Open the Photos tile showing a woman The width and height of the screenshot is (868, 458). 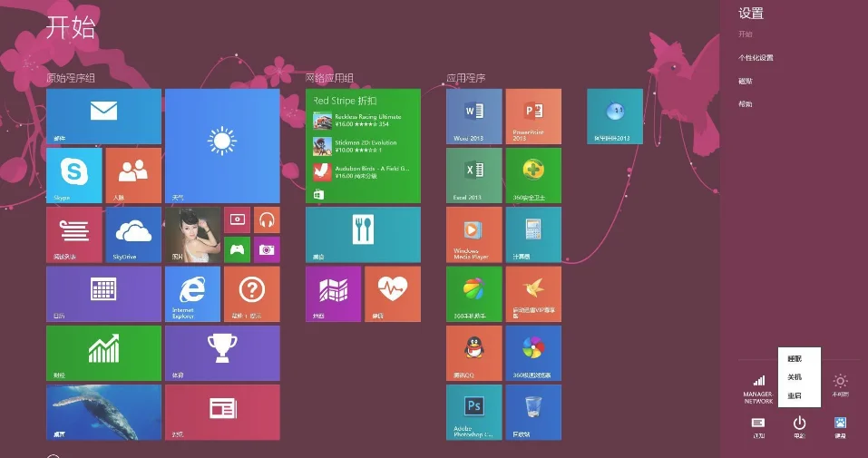192,235
